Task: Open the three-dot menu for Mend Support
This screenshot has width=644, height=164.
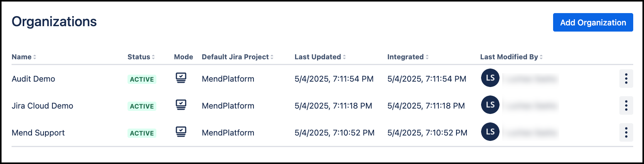Action: [626, 132]
